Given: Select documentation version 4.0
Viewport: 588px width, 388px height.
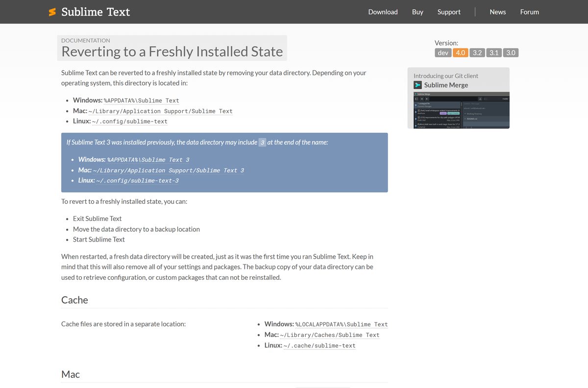Looking at the screenshot, I should pyautogui.click(x=460, y=52).
